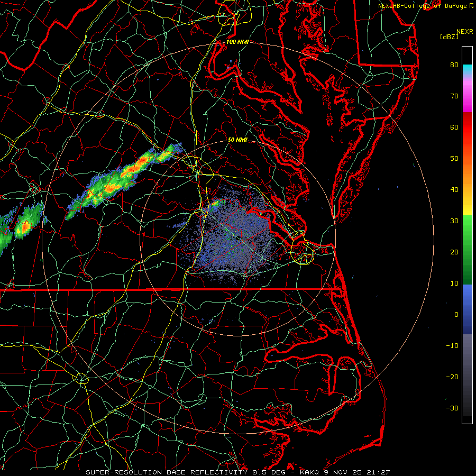This screenshot has height=476, width=476.
Task: Click "SUPER-RESOLUTION BASE REFLECTIVITY" in the caption
Action: click(167, 472)
